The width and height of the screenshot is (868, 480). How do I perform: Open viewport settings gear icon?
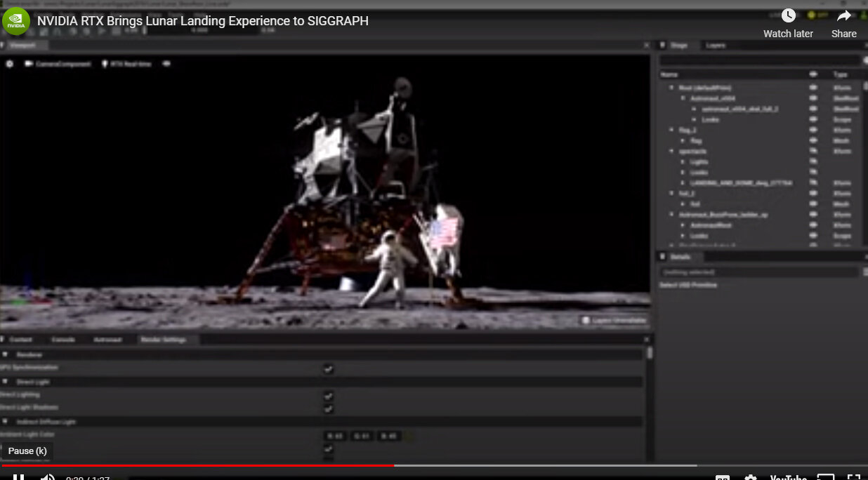click(x=10, y=64)
